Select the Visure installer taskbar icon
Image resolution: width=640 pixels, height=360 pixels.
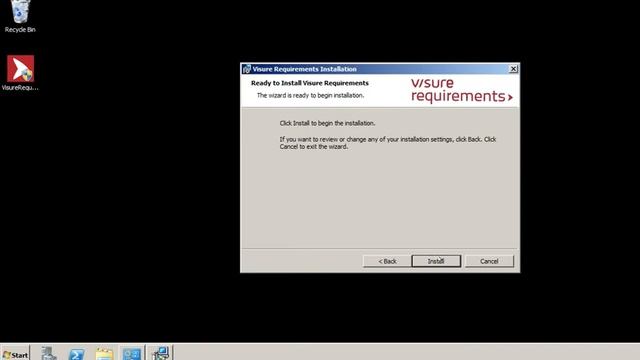160,353
